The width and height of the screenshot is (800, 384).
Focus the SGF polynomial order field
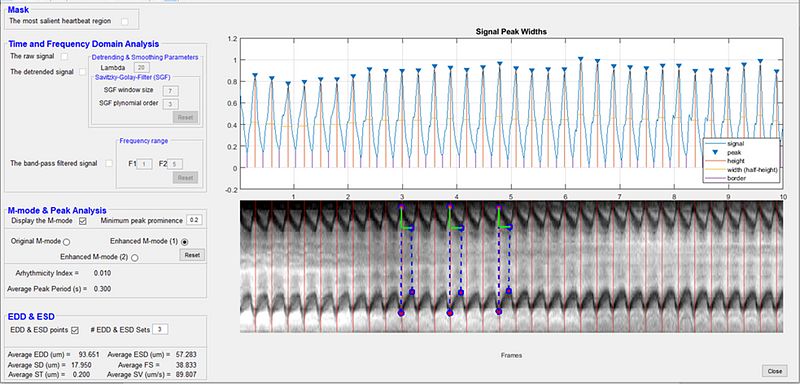tap(170, 104)
